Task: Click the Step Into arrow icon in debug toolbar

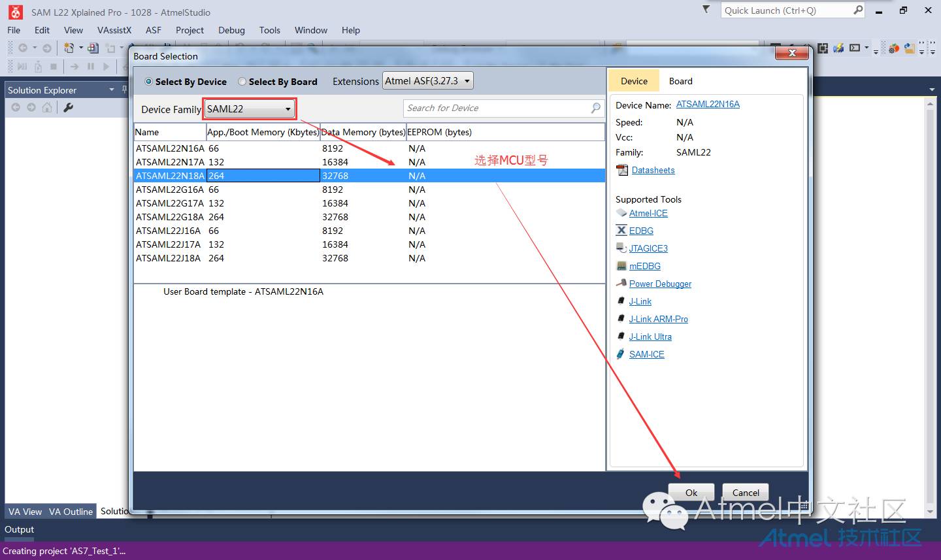Action: point(74,66)
